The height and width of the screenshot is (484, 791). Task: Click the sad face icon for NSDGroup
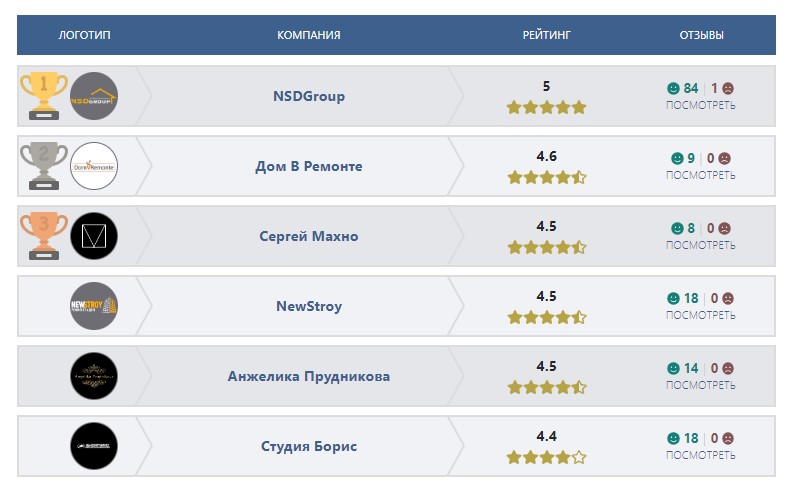click(728, 88)
